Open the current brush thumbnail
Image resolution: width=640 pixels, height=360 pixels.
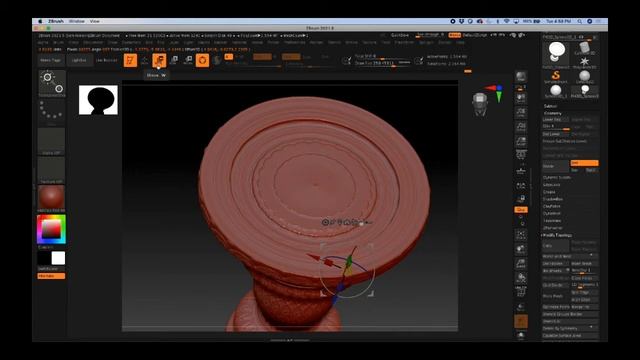(52, 83)
